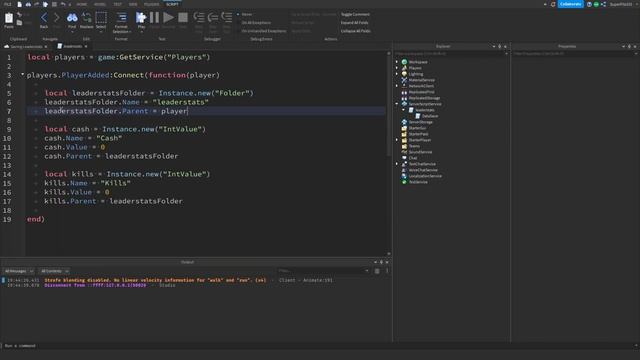Click the Resume arrow icon
640x360 pixels.
point(168,18)
